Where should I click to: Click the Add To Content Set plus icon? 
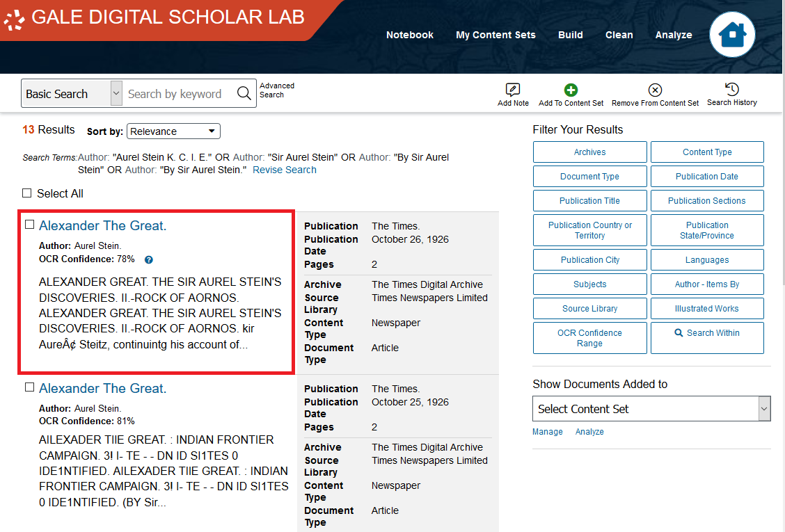571,90
